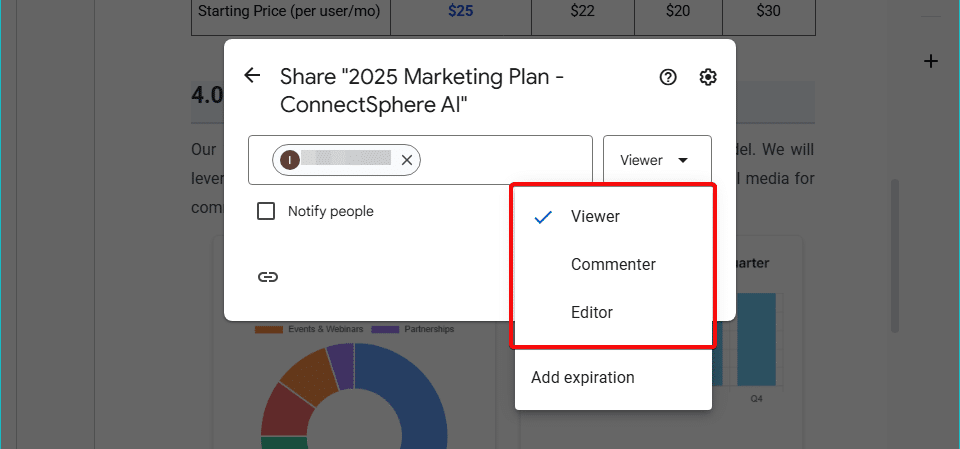The width and height of the screenshot is (960, 449).
Task: Open the help question mark icon
Action: click(x=668, y=77)
